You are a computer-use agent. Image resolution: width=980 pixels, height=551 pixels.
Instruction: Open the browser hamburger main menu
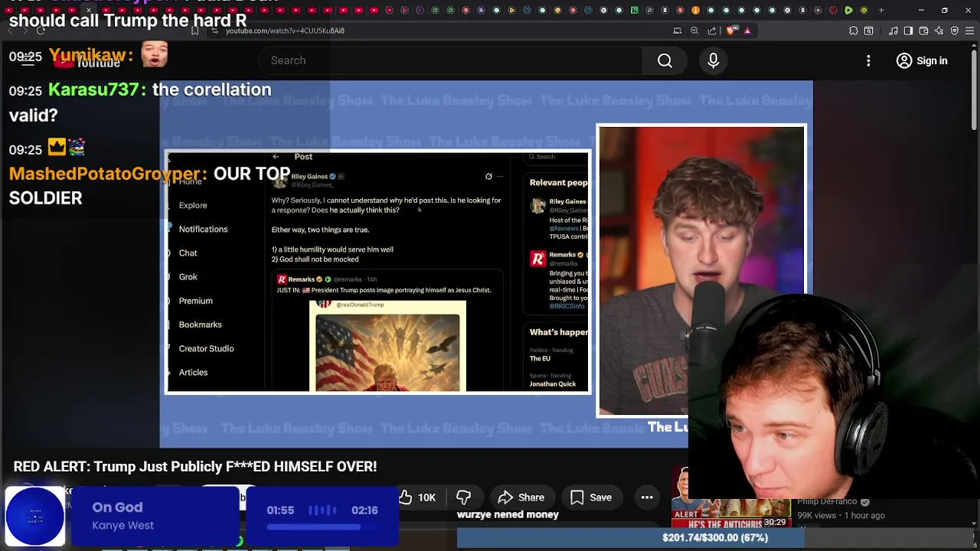970,31
